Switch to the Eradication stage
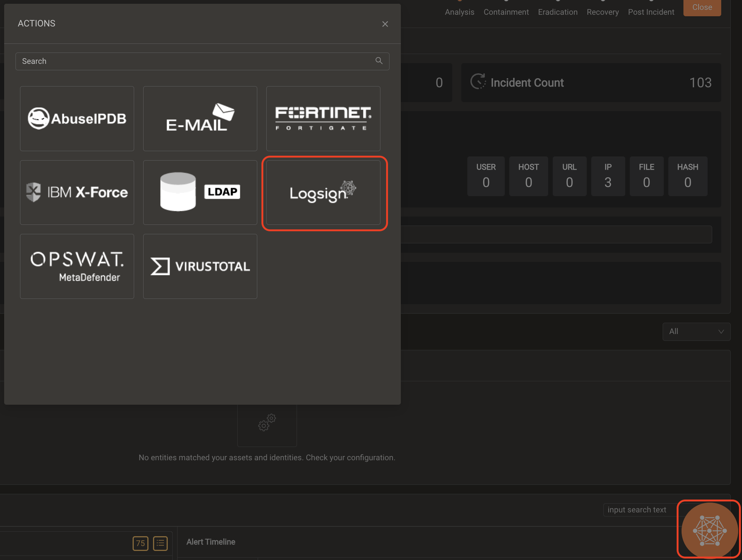 click(x=558, y=12)
